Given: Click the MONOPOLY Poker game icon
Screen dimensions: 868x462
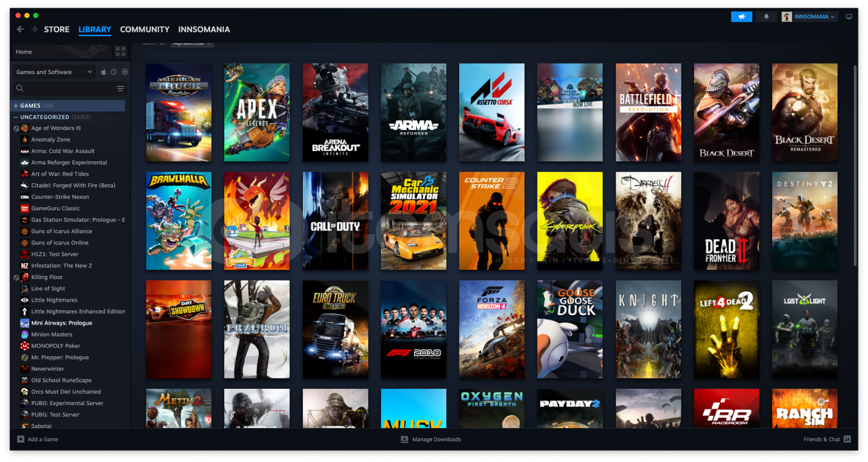Looking at the screenshot, I should click(25, 346).
